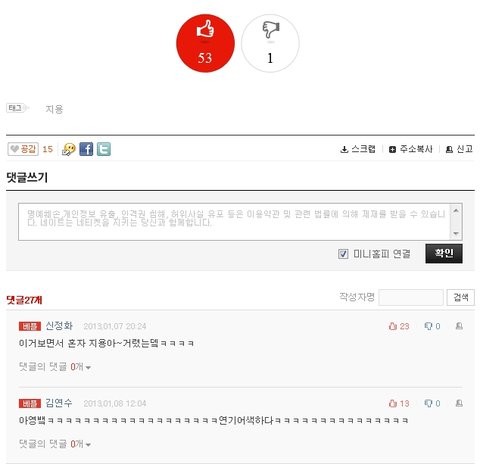
Task: Click the red thumbs-up button showing 53
Action: [x=205, y=43]
